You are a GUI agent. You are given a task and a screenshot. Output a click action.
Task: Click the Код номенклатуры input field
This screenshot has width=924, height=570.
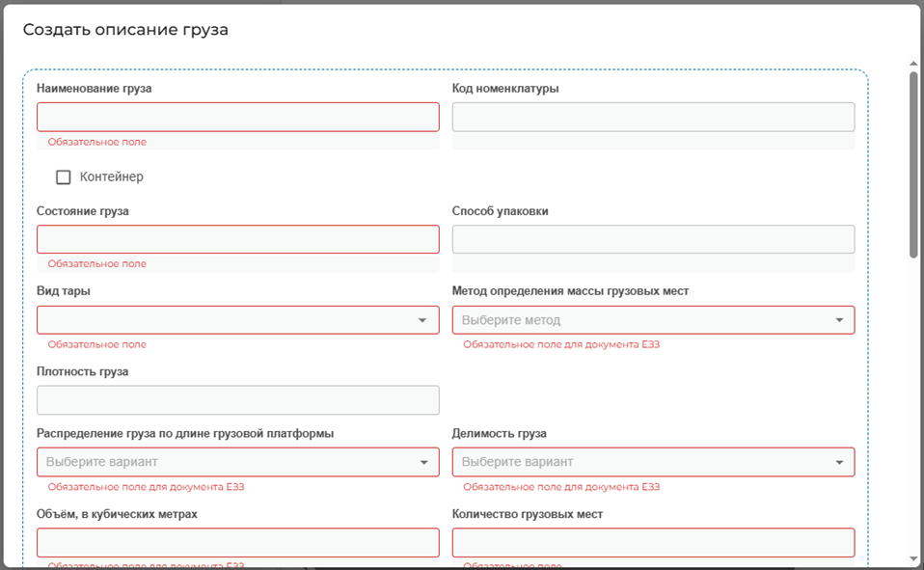coord(653,117)
